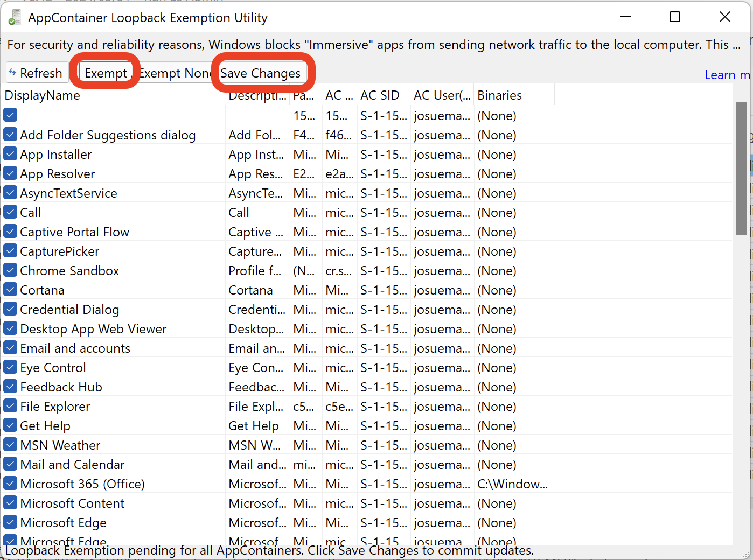Save changes to loopback exemptions

point(261,73)
